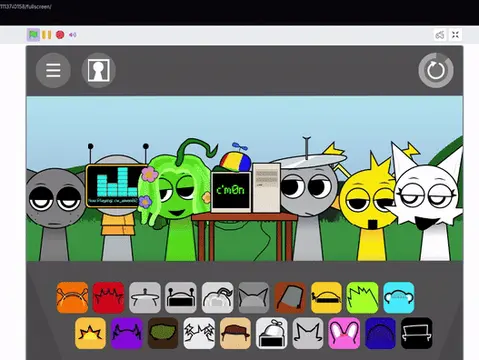Open the hamburger menu button
The height and width of the screenshot is (360, 479).
53,70
